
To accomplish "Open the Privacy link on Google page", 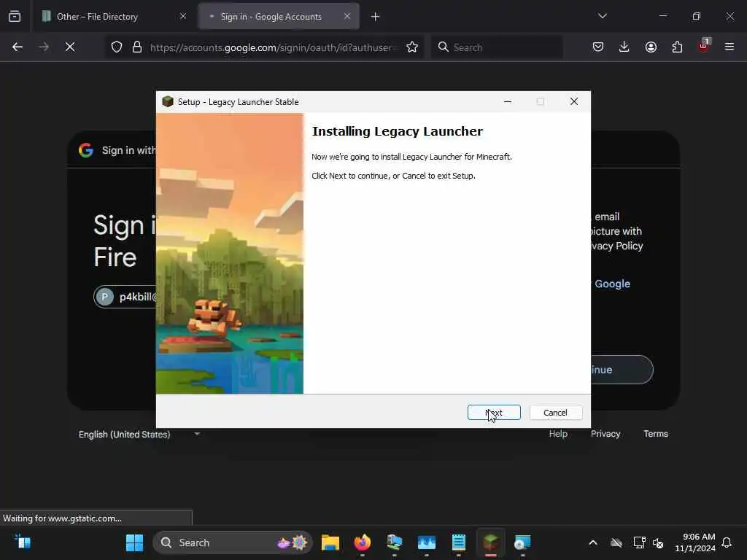I will 605,434.
